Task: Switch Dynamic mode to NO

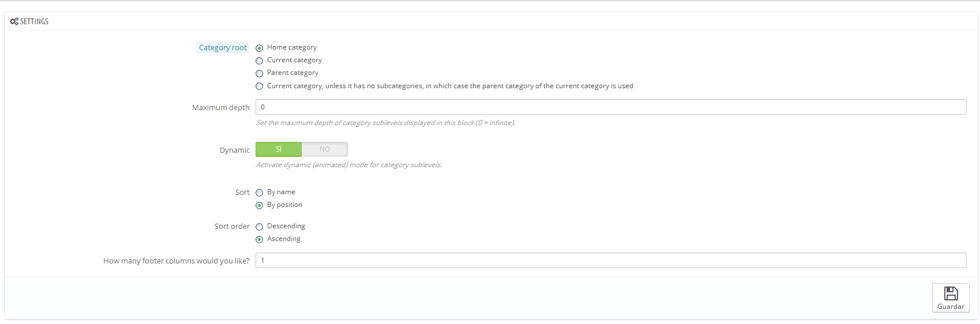Action: pyautogui.click(x=325, y=149)
